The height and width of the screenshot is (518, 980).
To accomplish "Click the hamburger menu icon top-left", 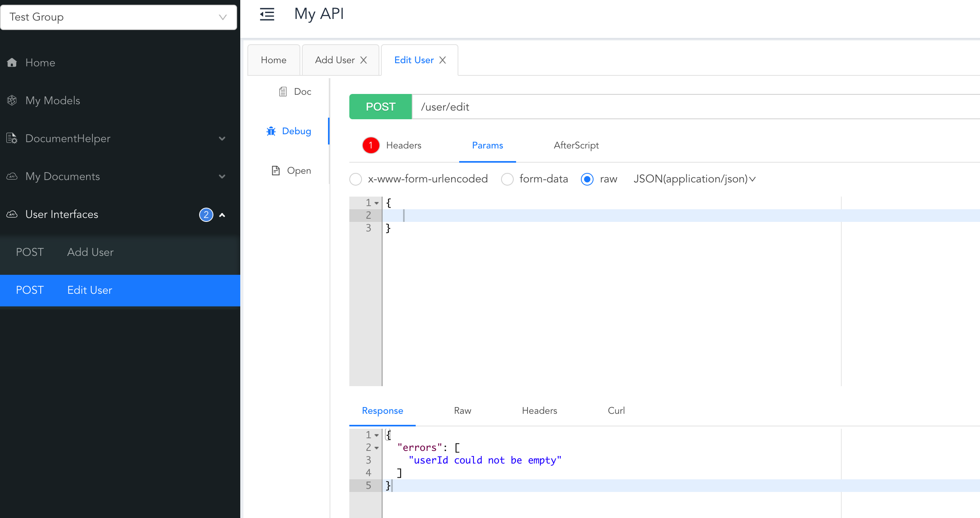I will coord(267,14).
